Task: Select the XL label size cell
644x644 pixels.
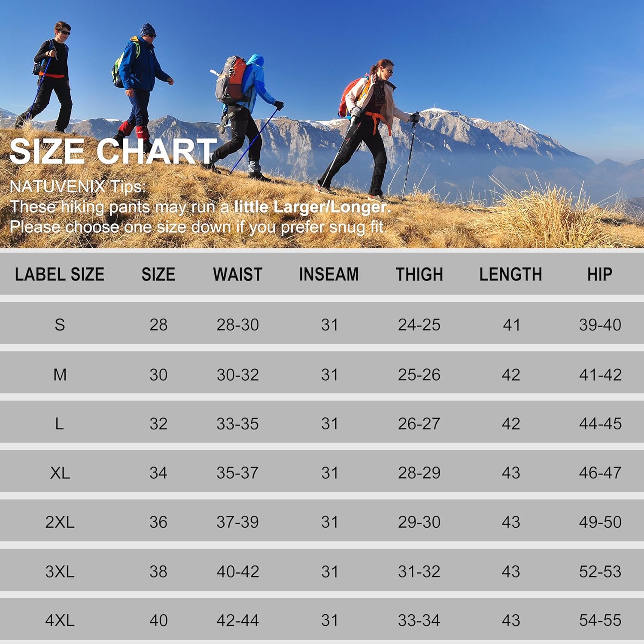Action: [60, 473]
